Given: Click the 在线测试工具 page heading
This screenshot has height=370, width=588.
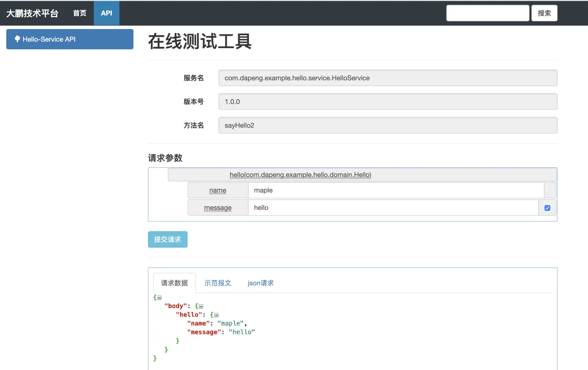Looking at the screenshot, I should click(x=200, y=42).
